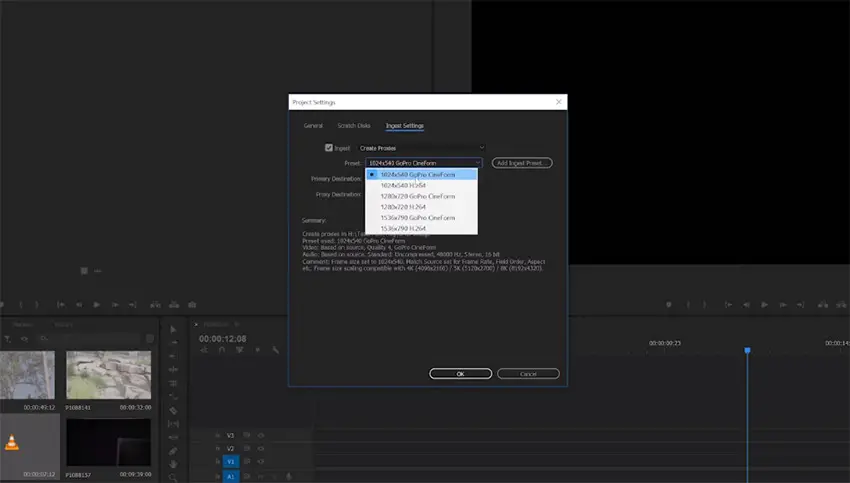Select the Selection arrow tool
The width and height of the screenshot is (850, 483).
pyautogui.click(x=173, y=329)
